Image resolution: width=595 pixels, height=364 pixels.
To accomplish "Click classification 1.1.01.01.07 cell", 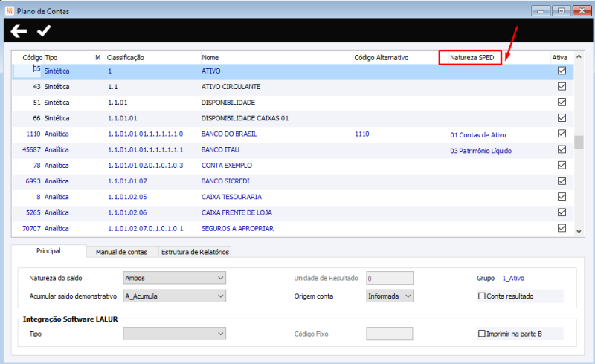I will click(127, 181).
